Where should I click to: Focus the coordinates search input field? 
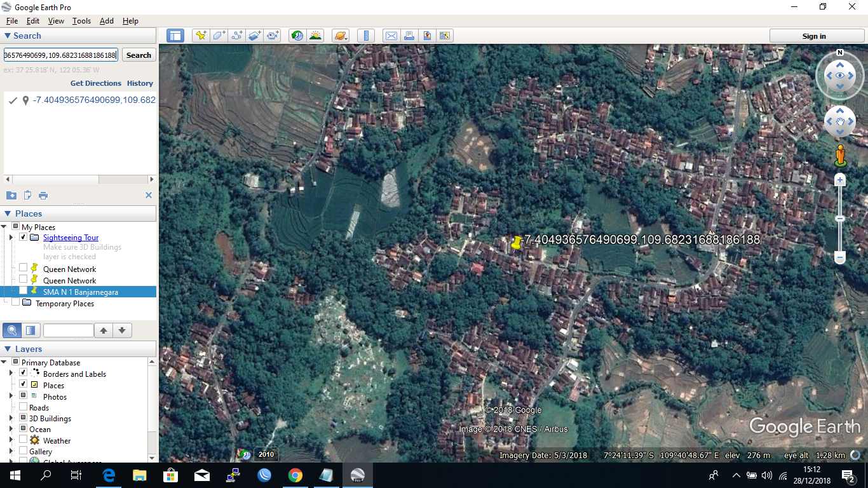60,55
